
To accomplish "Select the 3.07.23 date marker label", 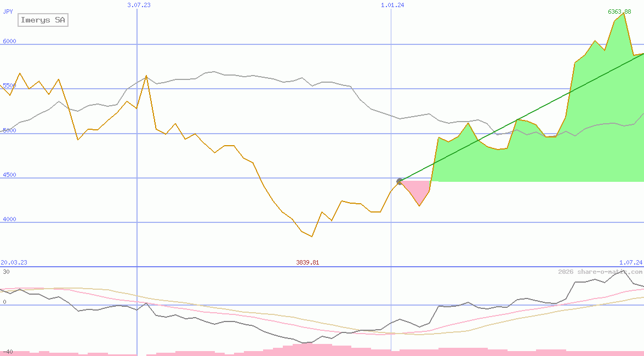I will click(x=139, y=5).
